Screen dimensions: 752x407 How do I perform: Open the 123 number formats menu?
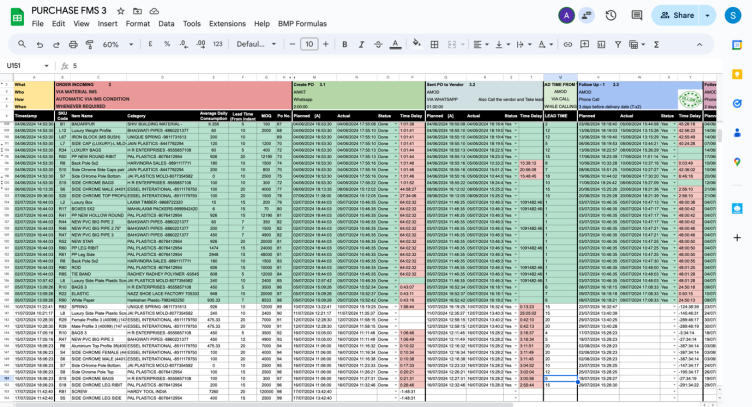coord(218,44)
